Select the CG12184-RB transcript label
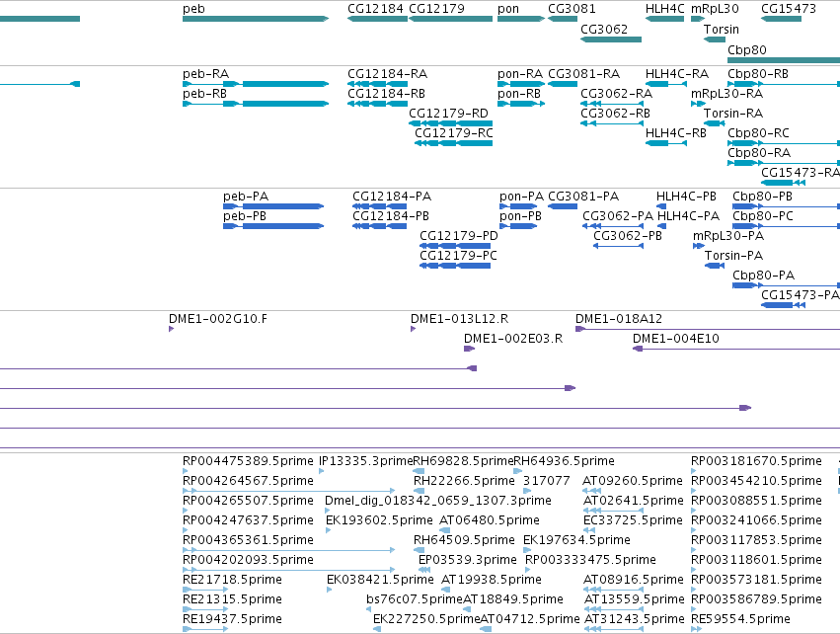The height and width of the screenshot is (634, 840). coord(386,93)
